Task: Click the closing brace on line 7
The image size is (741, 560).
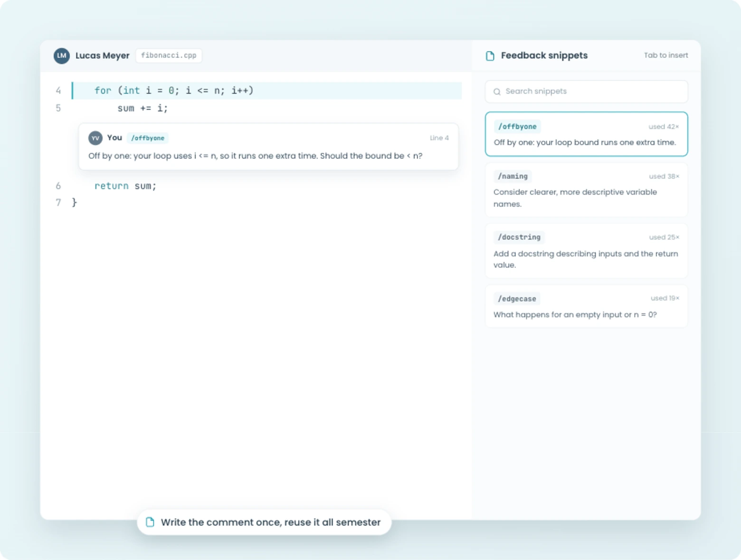Action: coord(74,203)
